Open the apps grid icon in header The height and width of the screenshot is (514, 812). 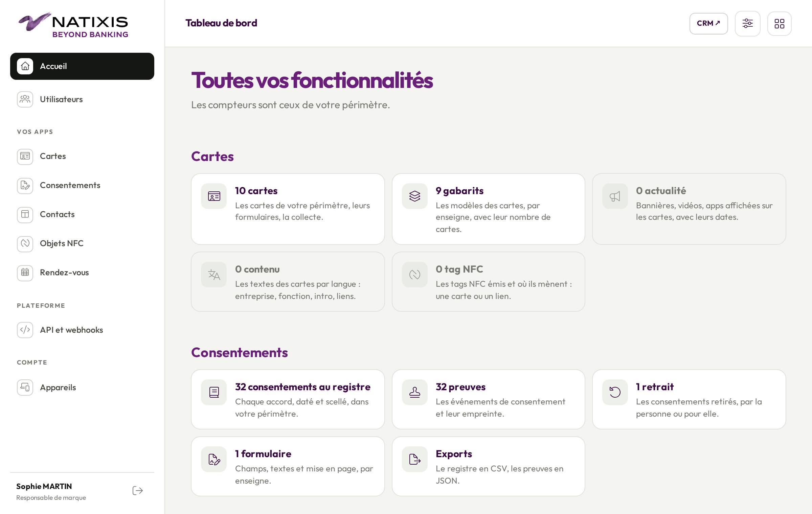pos(779,23)
